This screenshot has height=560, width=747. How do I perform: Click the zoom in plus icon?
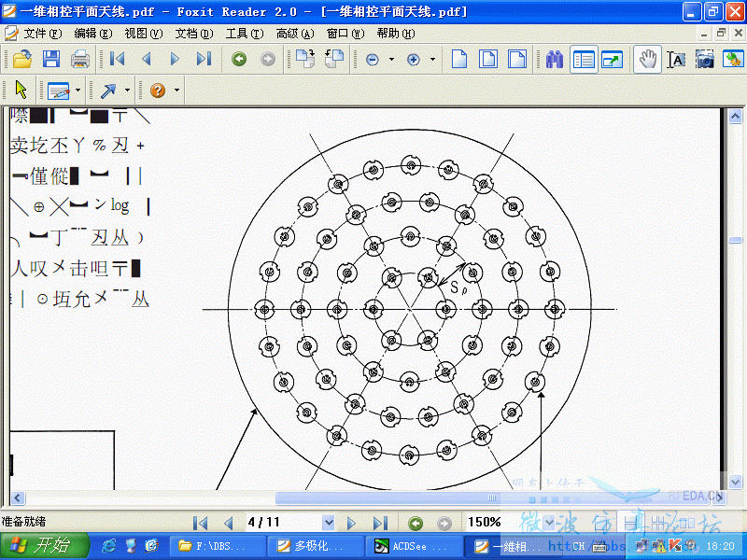[413, 60]
